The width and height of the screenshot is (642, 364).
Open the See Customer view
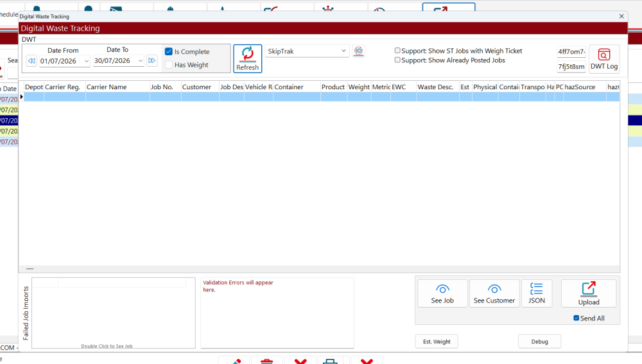point(494,293)
